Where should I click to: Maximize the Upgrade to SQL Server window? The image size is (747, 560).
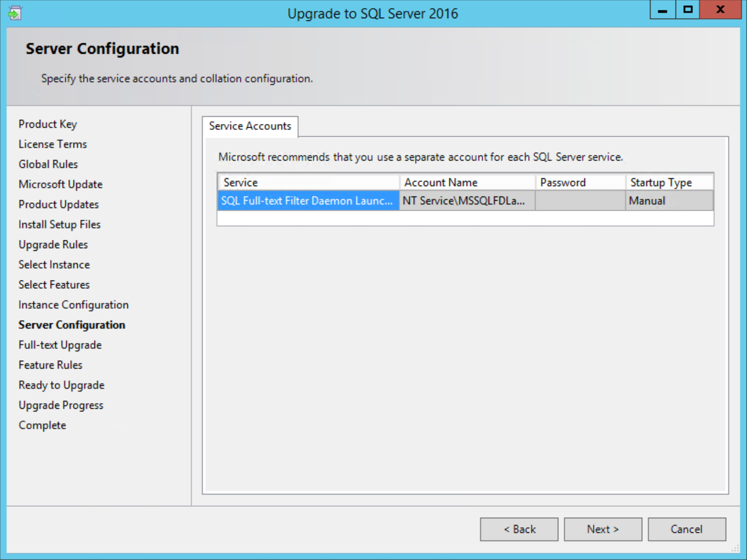tap(688, 10)
